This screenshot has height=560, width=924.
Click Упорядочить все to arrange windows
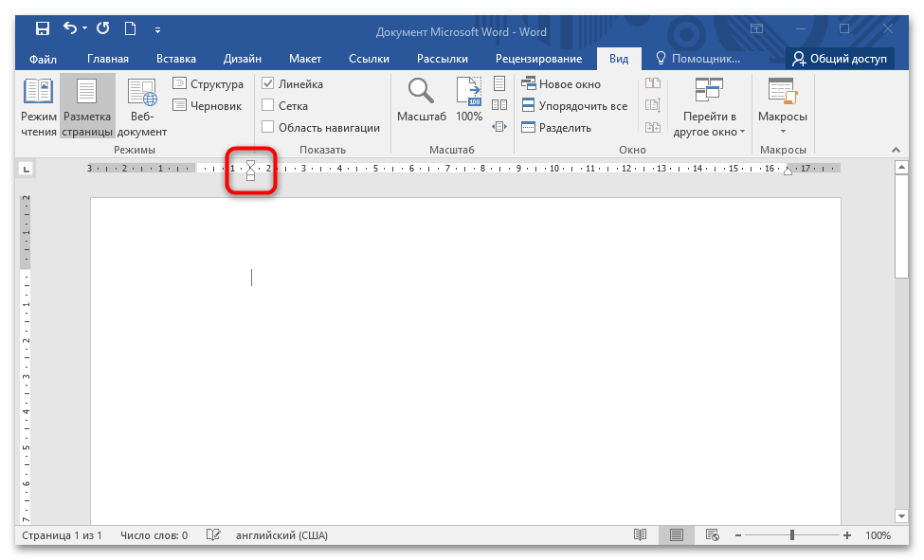(x=574, y=105)
